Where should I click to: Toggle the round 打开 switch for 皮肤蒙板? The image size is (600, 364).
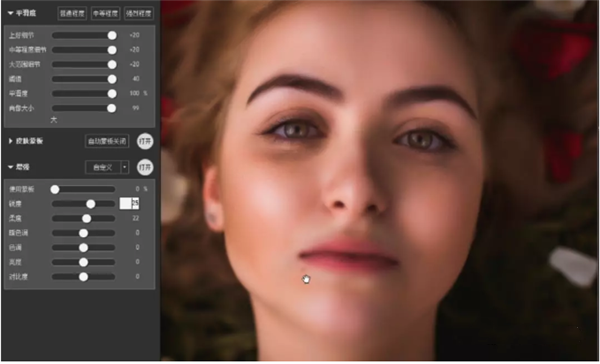[x=145, y=141]
